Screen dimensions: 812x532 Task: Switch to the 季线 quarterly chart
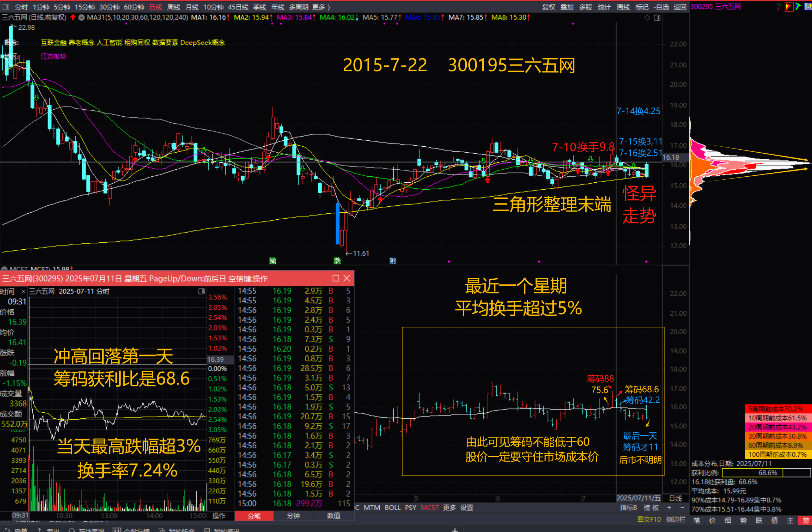coord(259,7)
